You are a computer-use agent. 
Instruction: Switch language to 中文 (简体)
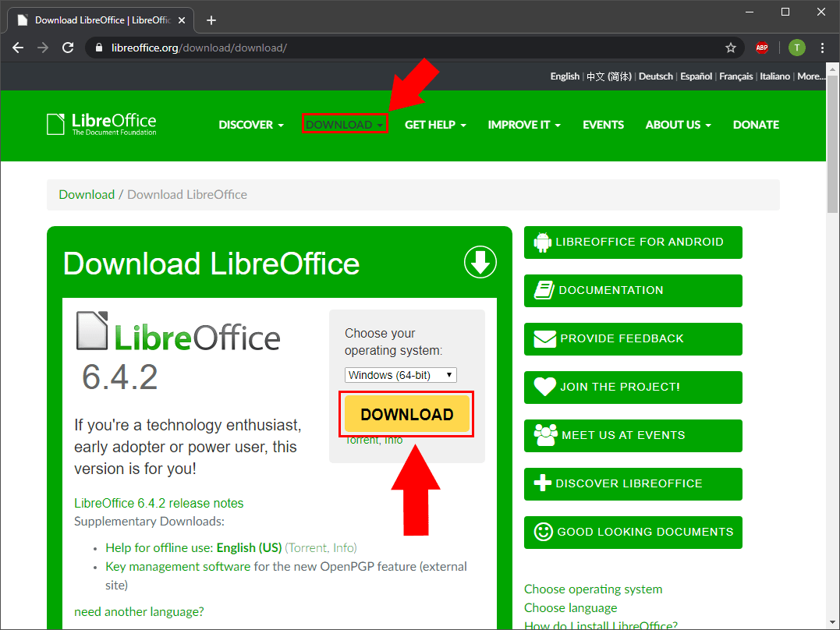pyautogui.click(x=609, y=76)
